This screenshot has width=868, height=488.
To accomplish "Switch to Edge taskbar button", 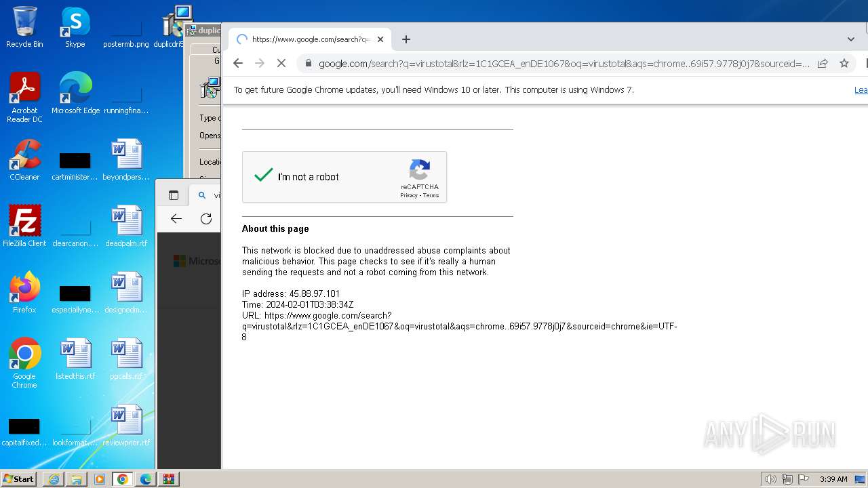I will coord(146,479).
